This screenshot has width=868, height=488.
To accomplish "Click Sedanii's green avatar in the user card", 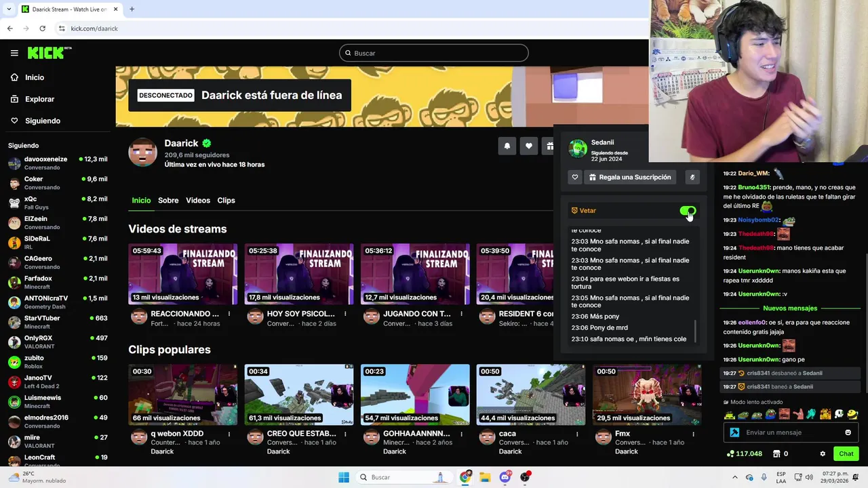I will (x=578, y=148).
